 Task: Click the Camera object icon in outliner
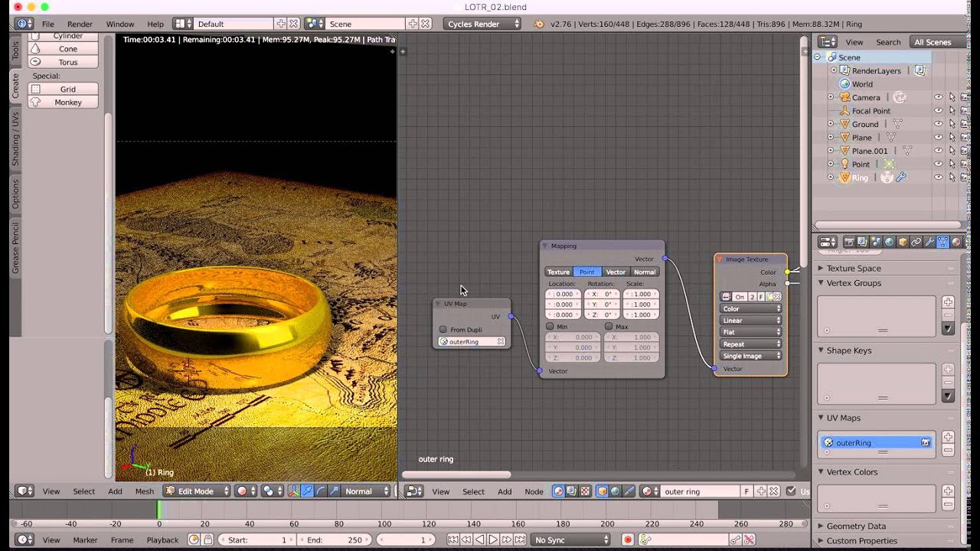point(844,97)
